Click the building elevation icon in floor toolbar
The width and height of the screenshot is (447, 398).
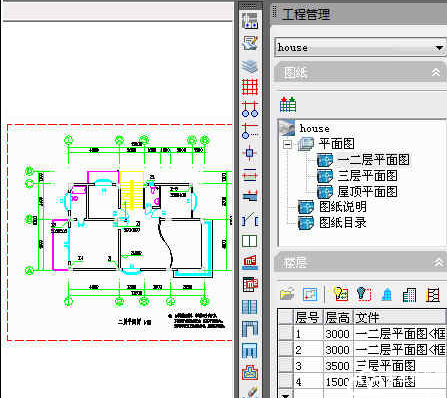click(409, 295)
